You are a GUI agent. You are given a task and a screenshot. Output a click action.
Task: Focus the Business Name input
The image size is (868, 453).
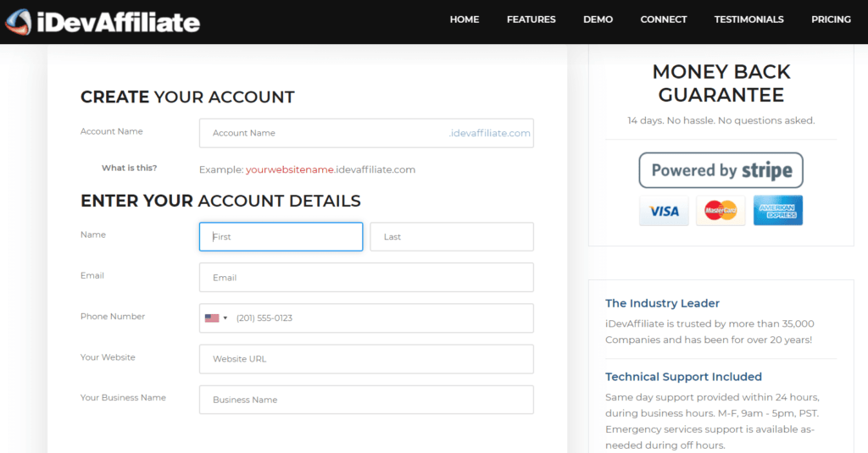point(366,400)
